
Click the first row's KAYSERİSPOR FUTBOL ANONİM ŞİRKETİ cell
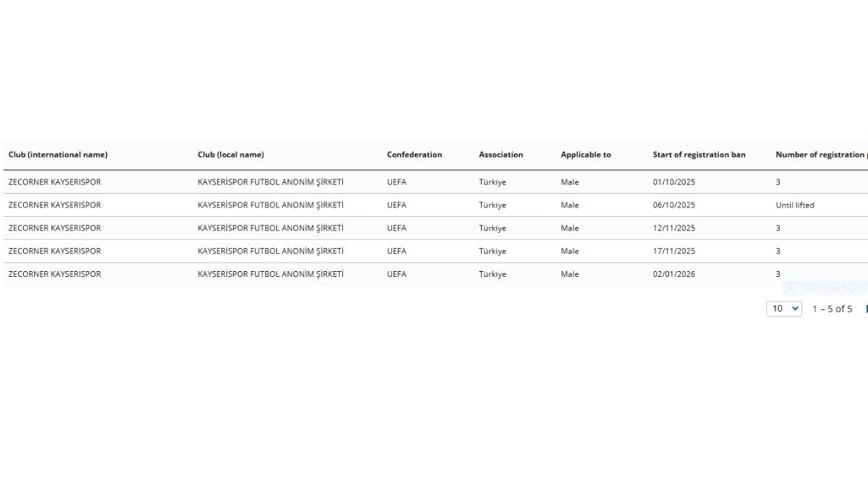tap(271, 182)
